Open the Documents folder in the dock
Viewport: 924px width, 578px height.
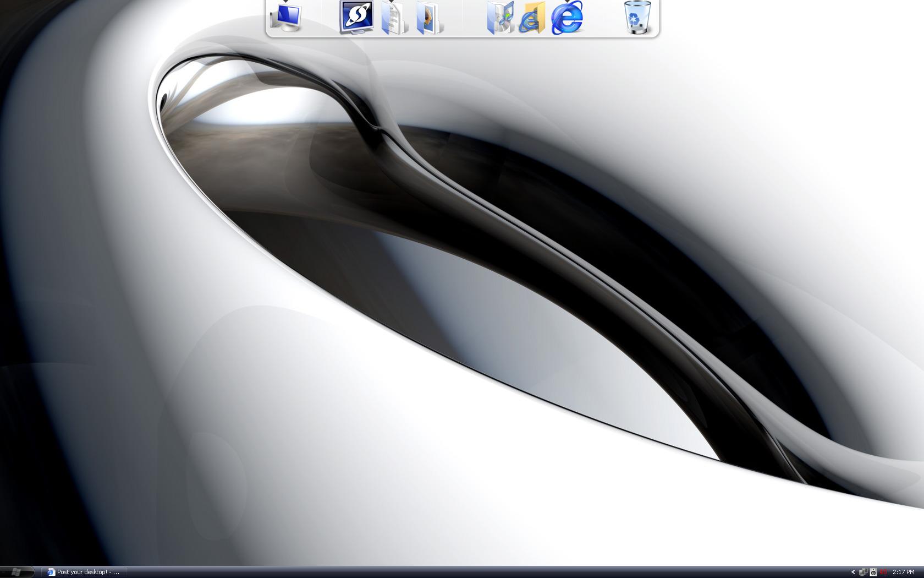(x=394, y=18)
